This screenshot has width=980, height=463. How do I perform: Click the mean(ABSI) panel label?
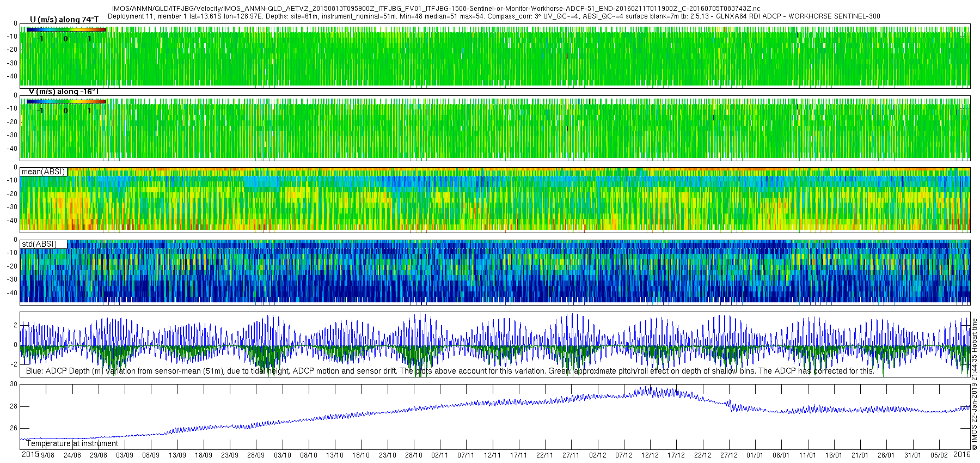pyautogui.click(x=44, y=172)
